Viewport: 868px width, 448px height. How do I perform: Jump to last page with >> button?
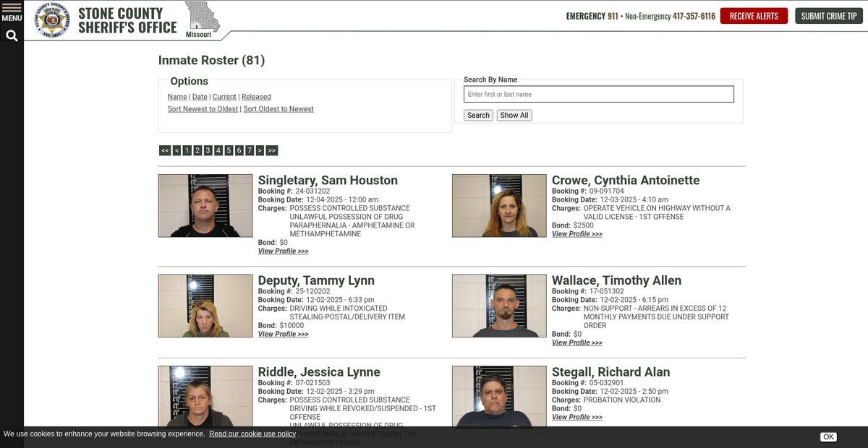coord(272,150)
